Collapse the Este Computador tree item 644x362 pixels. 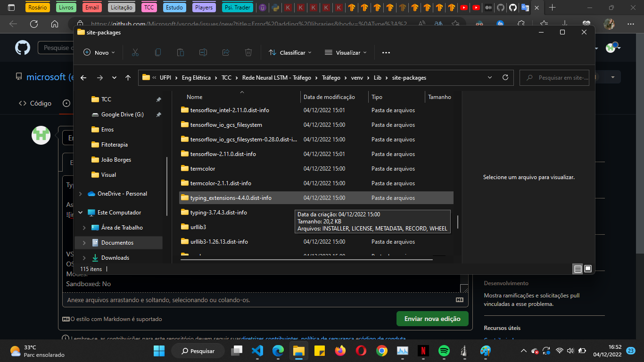(x=80, y=212)
